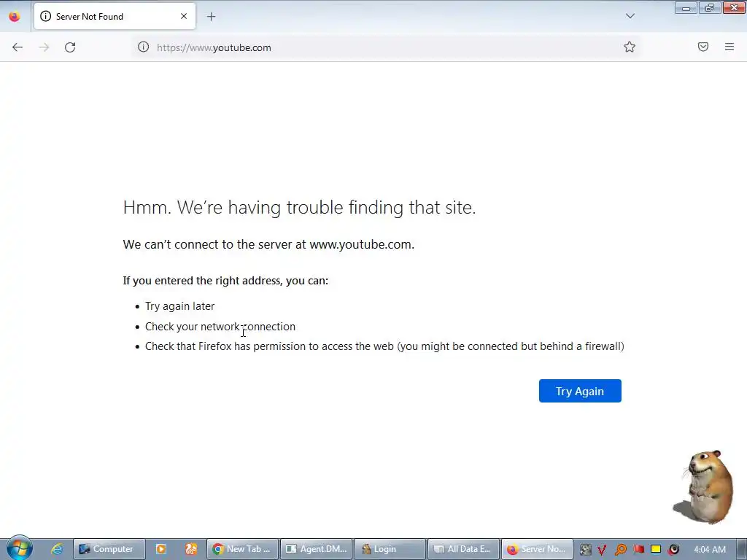Close the Server Not Found tab

[x=184, y=16]
